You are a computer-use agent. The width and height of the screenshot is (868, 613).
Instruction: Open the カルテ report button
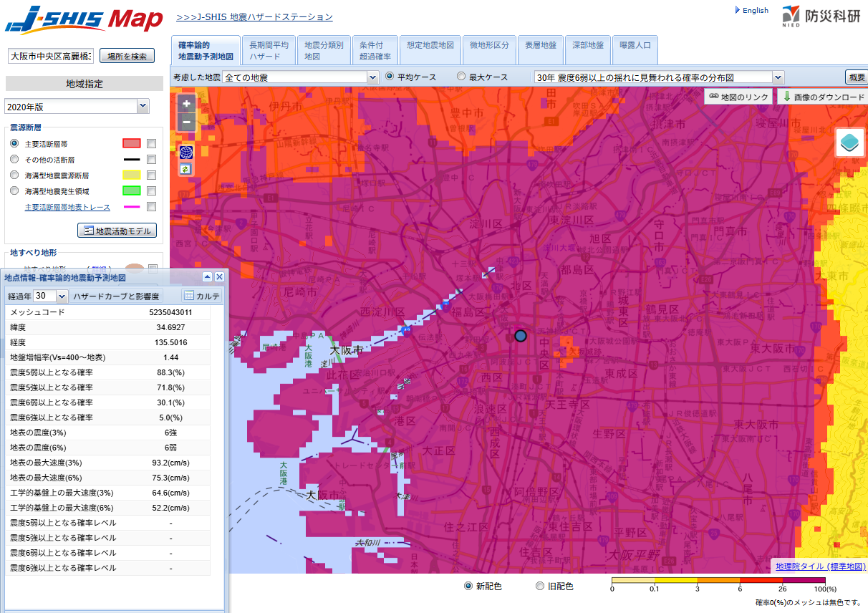tap(202, 296)
